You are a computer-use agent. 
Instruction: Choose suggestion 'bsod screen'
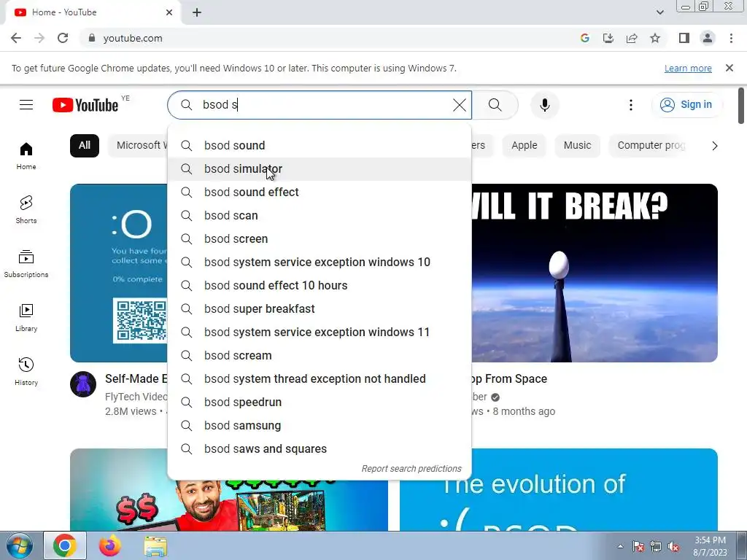320,239
